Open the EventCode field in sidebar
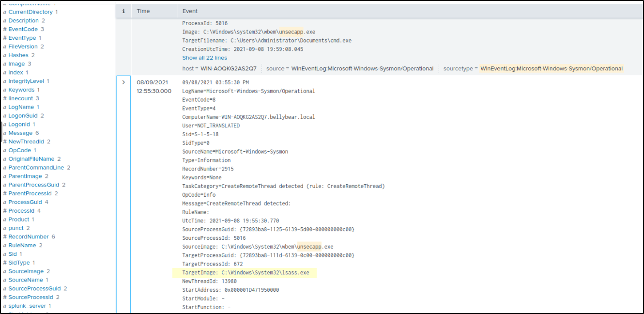The height and width of the screenshot is (314, 644). coord(23,29)
